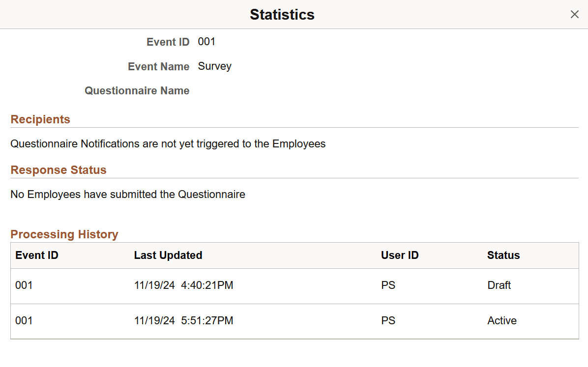This screenshot has width=588, height=367.
Task: Click the Statistics dialog title
Action: 282,14
